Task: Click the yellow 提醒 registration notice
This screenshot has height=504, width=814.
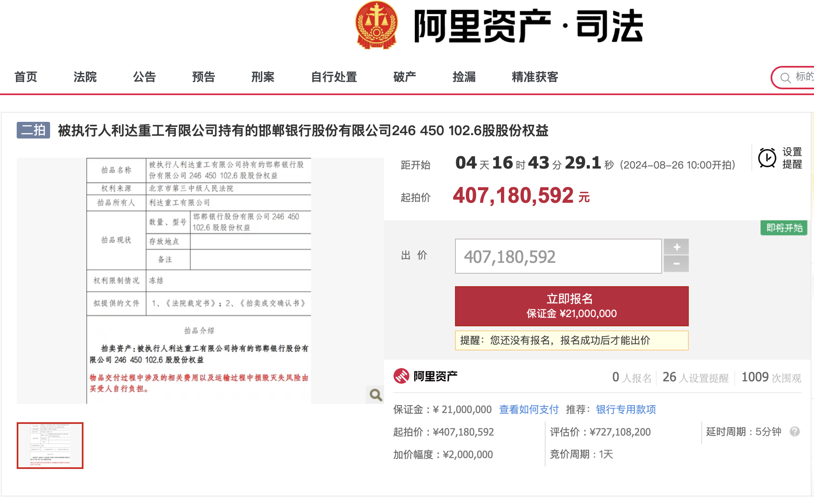Action: pyautogui.click(x=571, y=340)
